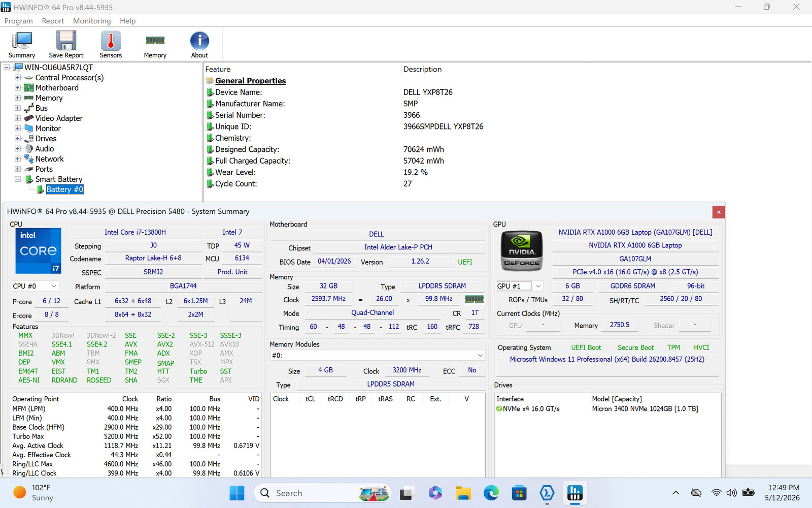Expand Central Processor(s) tree node

click(x=18, y=78)
